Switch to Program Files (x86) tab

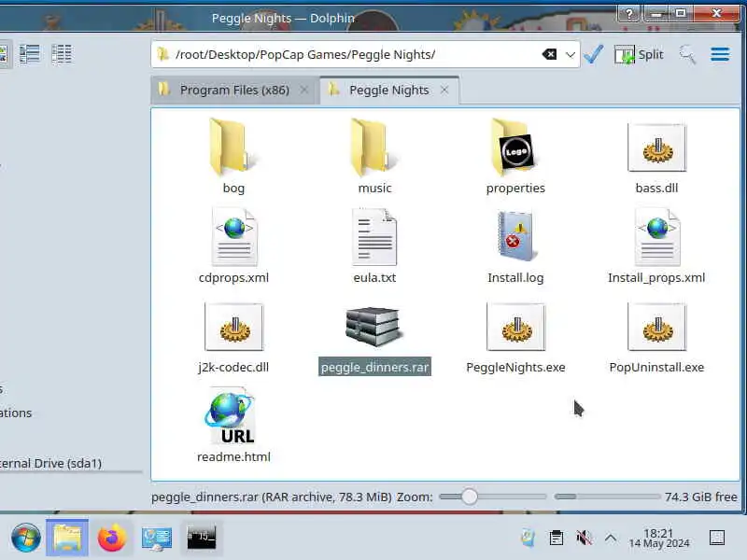[234, 90]
